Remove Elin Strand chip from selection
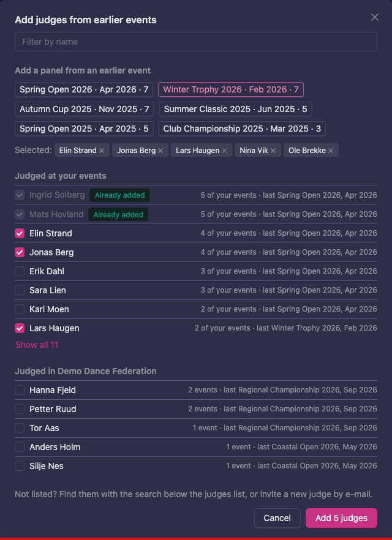The image size is (392, 540). (x=102, y=151)
